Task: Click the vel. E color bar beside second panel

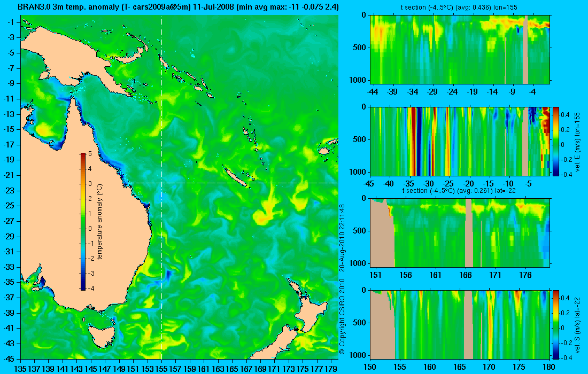Action: click(x=555, y=141)
